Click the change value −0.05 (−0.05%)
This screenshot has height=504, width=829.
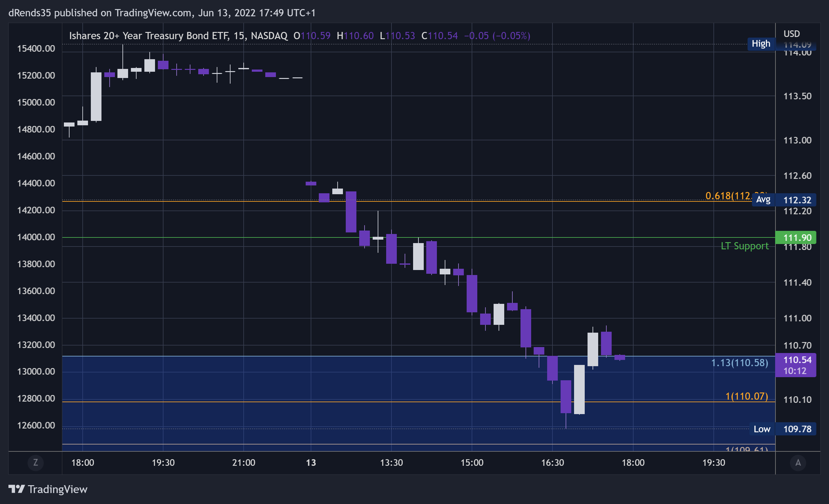pos(497,36)
